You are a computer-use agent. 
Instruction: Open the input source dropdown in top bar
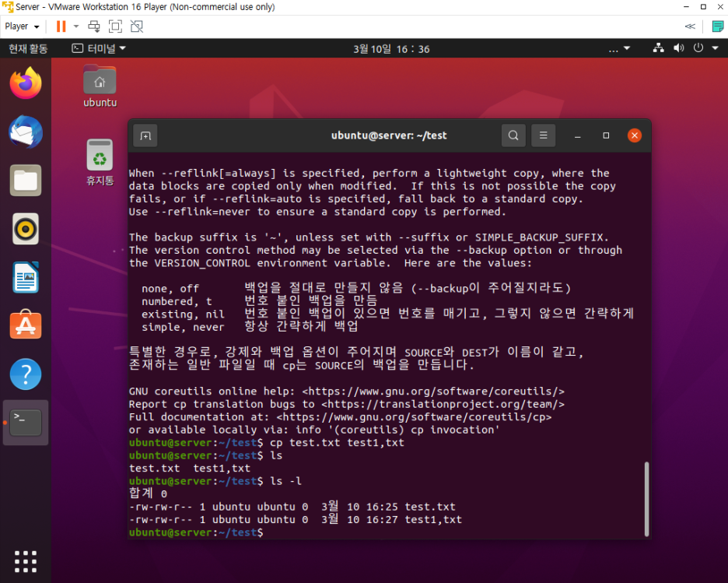pyautogui.click(x=619, y=48)
